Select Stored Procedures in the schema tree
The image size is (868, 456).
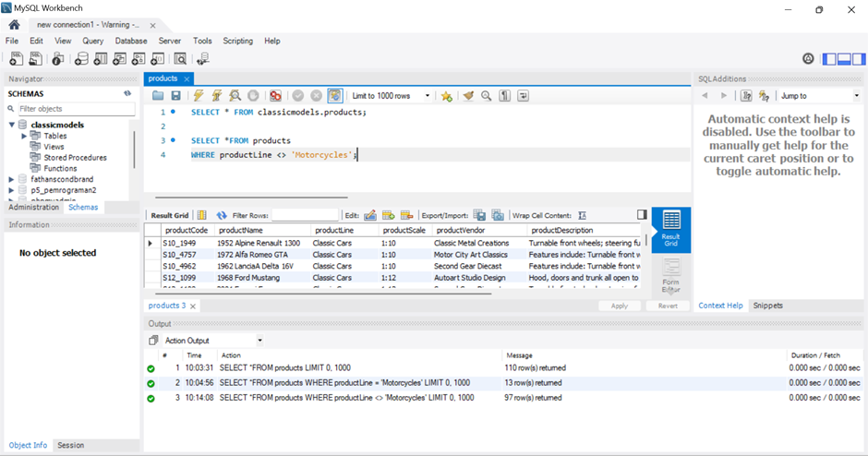pos(76,158)
